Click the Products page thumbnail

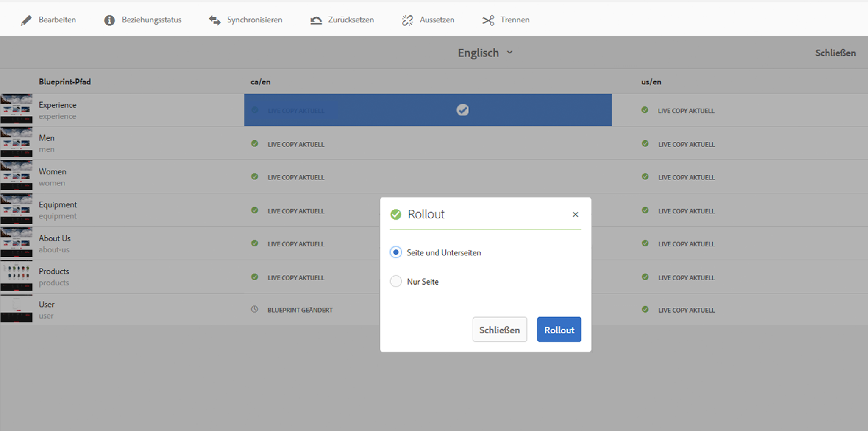click(16, 277)
